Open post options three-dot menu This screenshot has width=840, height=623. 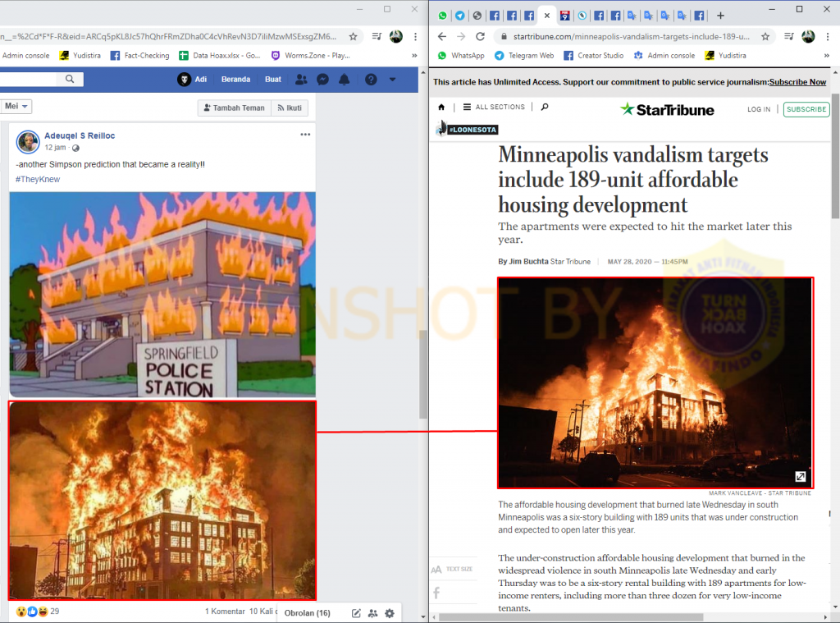coord(305,135)
